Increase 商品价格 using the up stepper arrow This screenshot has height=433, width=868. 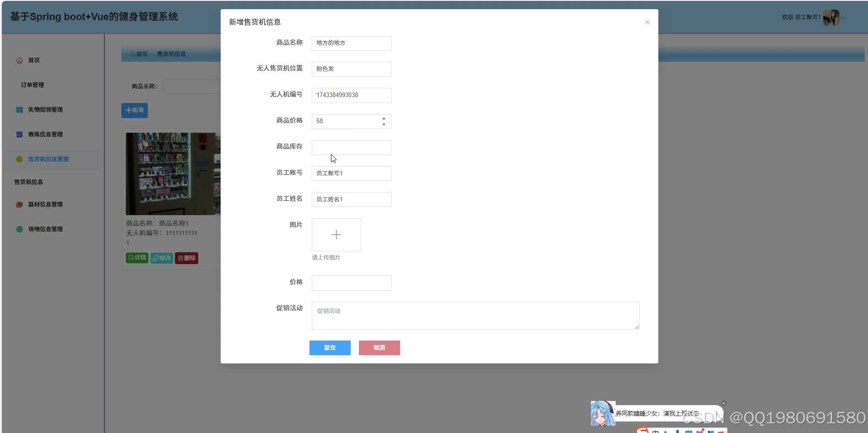tap(384, 119)
